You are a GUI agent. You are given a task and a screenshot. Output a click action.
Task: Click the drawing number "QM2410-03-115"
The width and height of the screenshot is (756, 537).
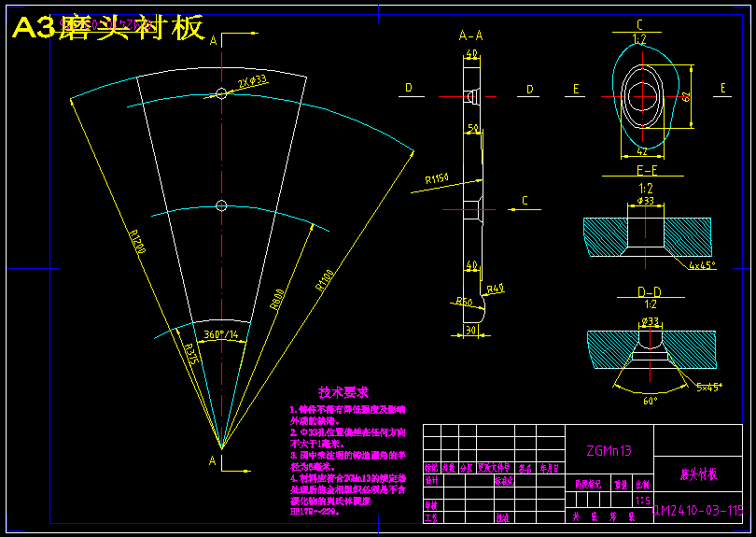coord(698,511)
